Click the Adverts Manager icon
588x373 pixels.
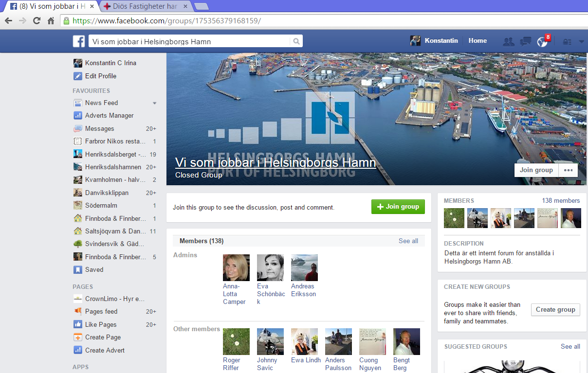click(x=77, y=115)
